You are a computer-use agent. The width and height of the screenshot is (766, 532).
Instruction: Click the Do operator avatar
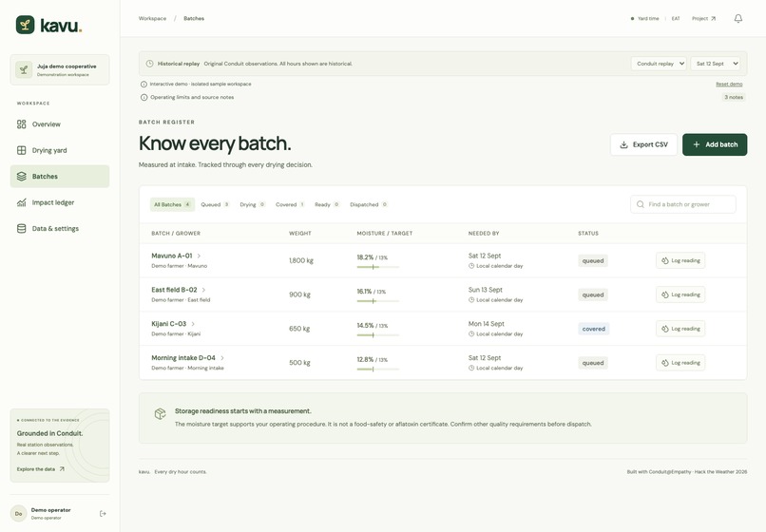19,513
